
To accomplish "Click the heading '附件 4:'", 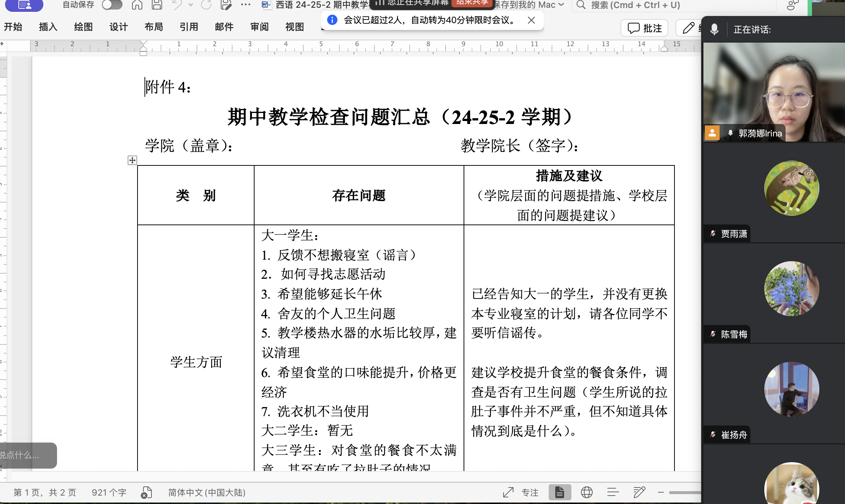I will [x=168, y=87].
